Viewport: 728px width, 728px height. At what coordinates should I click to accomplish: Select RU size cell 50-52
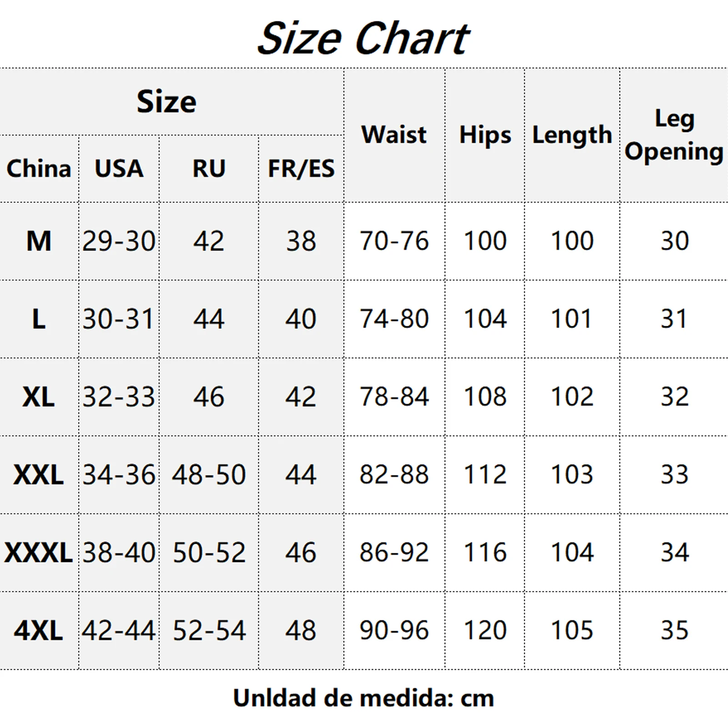pos(209,553)
